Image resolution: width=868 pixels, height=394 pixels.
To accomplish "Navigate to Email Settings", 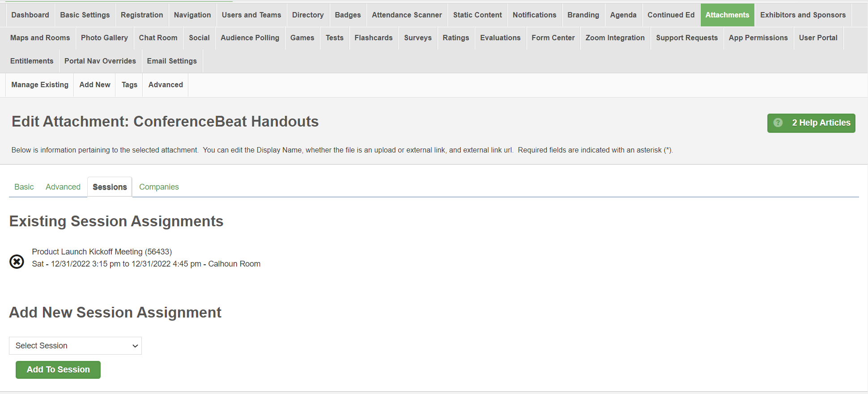I will 172,61.
